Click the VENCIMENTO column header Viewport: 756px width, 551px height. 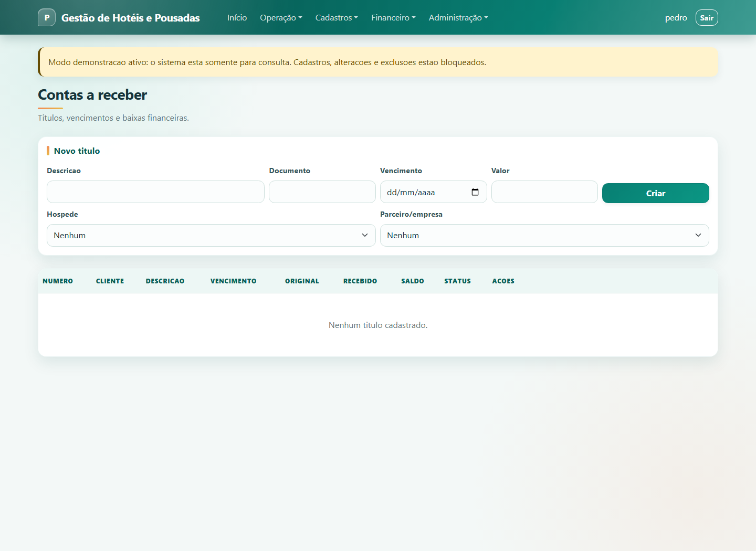click(x=234, y=281)
